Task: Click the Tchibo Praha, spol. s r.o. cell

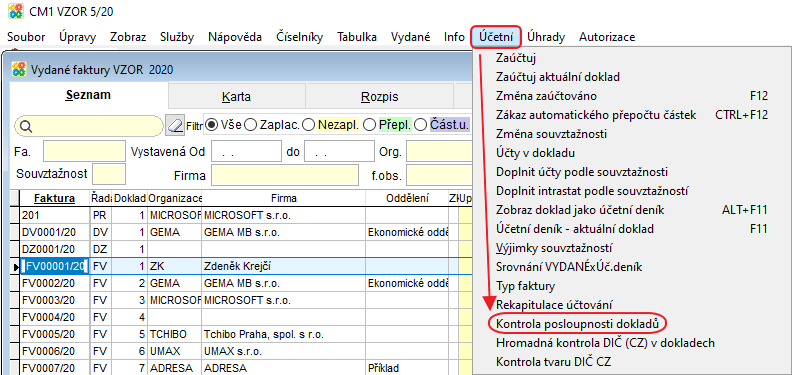Action: click(283, 334)
